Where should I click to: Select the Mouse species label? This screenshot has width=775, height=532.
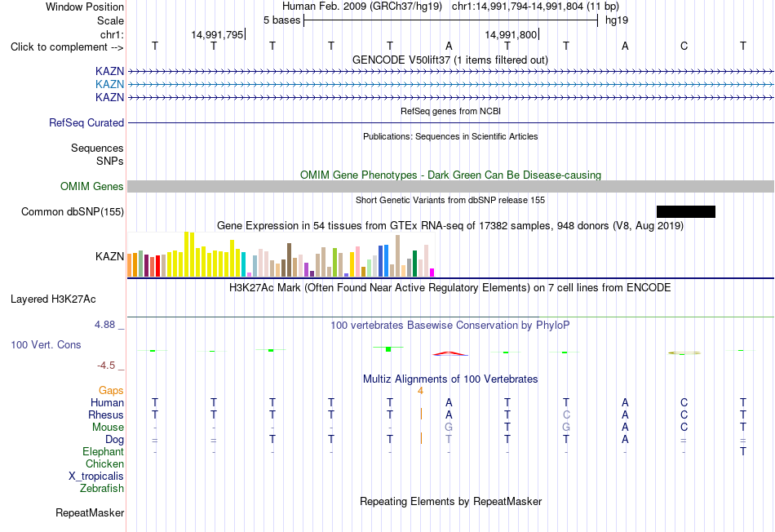(108, 428)
